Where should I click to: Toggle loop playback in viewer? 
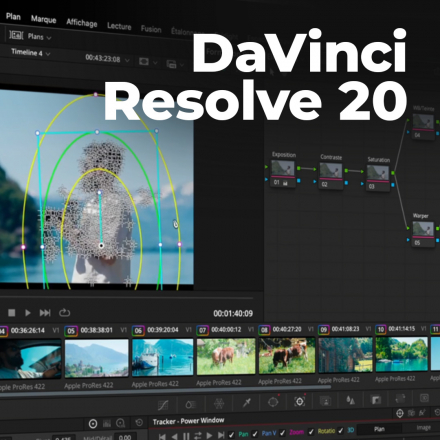pyautogui.click(x=64, y=312)
